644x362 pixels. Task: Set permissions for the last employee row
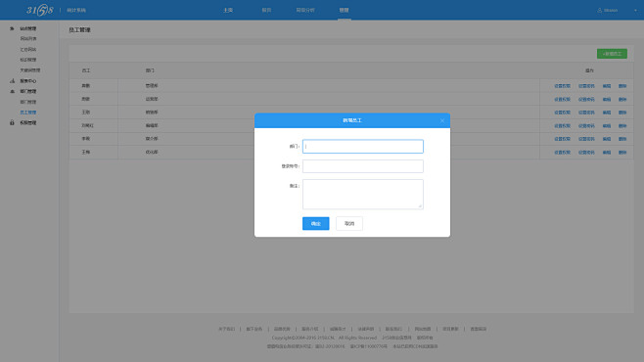pyautogui.click(x=562, y=153)
